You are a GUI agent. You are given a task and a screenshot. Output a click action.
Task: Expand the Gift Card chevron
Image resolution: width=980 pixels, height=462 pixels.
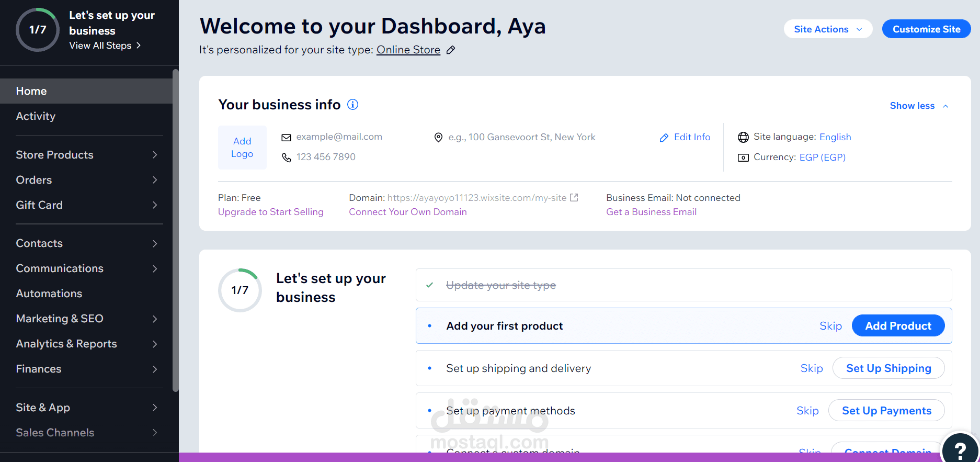(x=155, y=205)
